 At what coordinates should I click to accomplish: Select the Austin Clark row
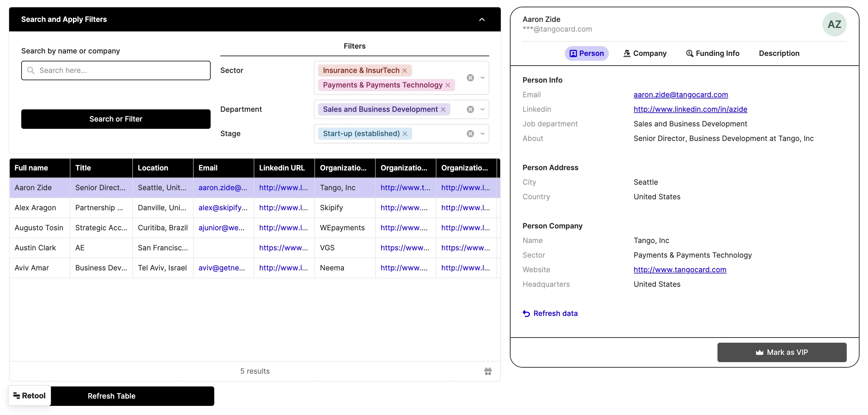click(254, 248)
